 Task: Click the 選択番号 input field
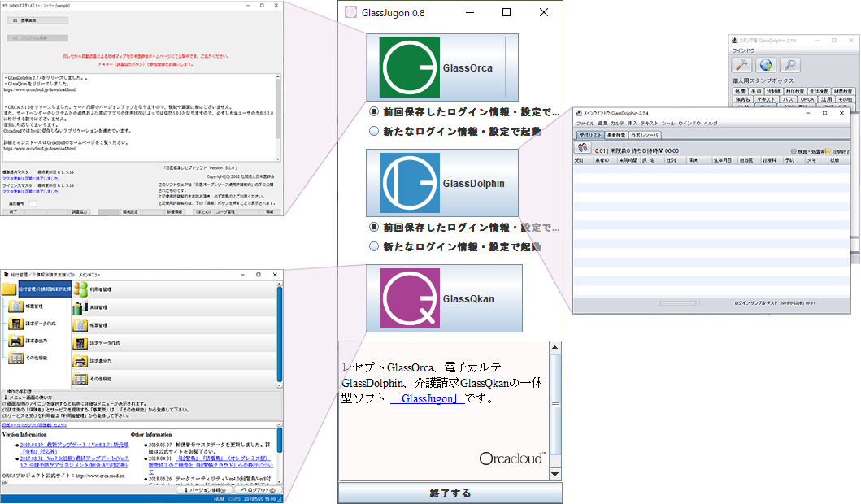[33, 204]
